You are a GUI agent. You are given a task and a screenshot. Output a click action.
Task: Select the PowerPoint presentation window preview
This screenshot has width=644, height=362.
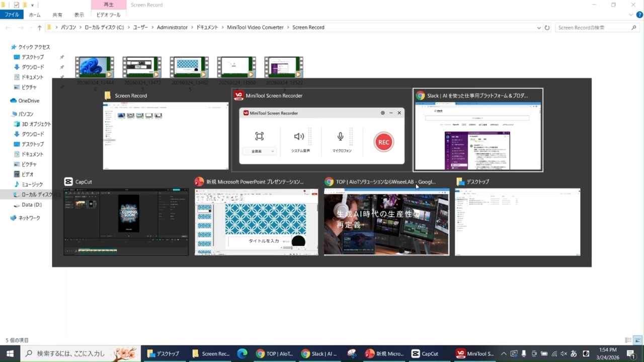coord(257,222)
